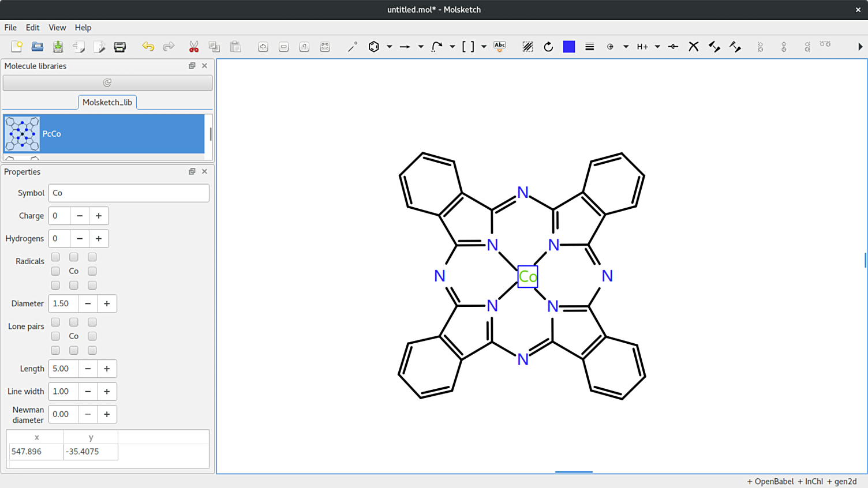
Task: Activate the Abc text insertion tool
Action: point(500,47)
